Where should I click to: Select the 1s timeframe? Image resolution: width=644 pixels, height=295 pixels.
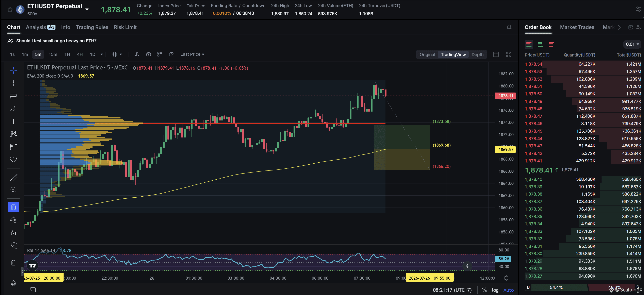[x=12, y=54]
